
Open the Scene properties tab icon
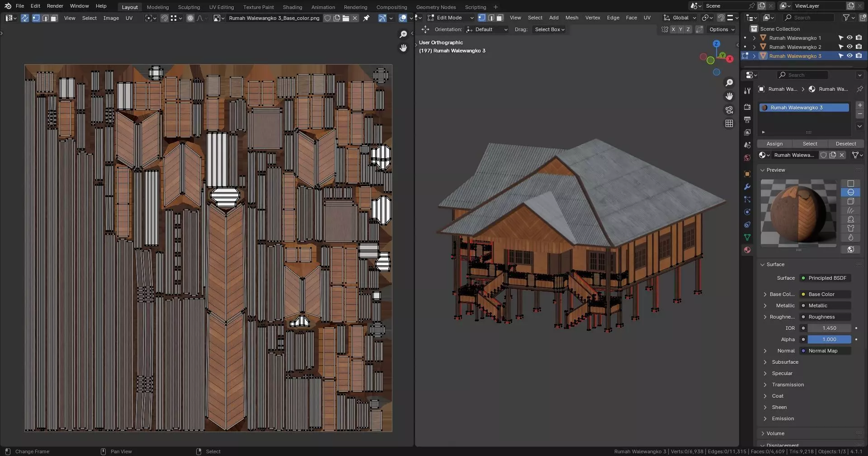pyautogui.click(x=747, y=145)
